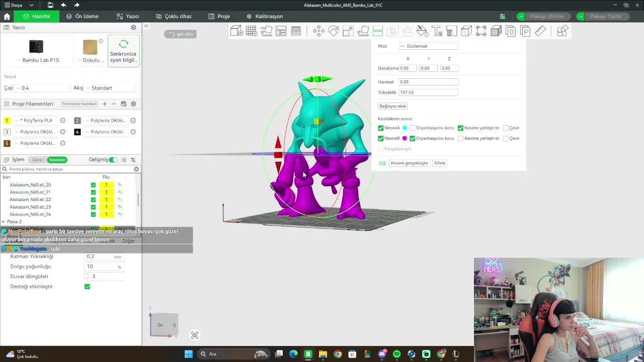644x362 pixels.
Task: Switch to the Proje tab
Action: [x=219, y=16]
